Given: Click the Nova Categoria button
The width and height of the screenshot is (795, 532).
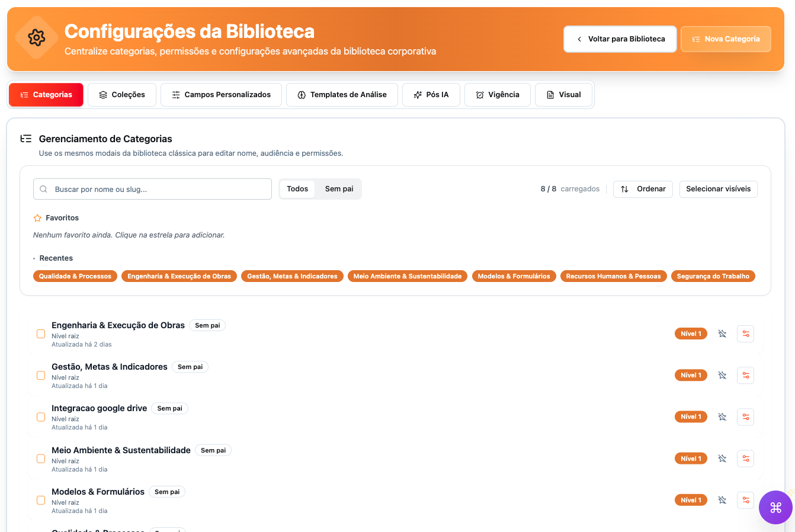Looking at the screenshot, I should coord(726,38).
